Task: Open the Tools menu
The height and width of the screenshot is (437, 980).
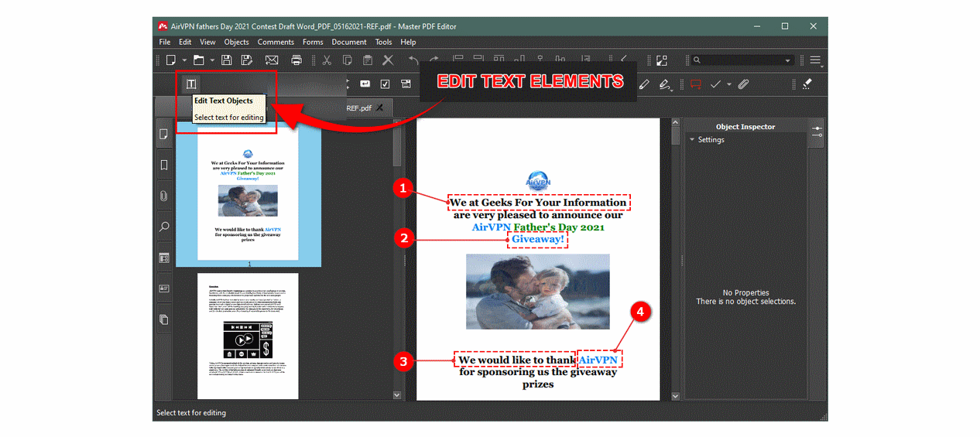Action: point(383,42)
